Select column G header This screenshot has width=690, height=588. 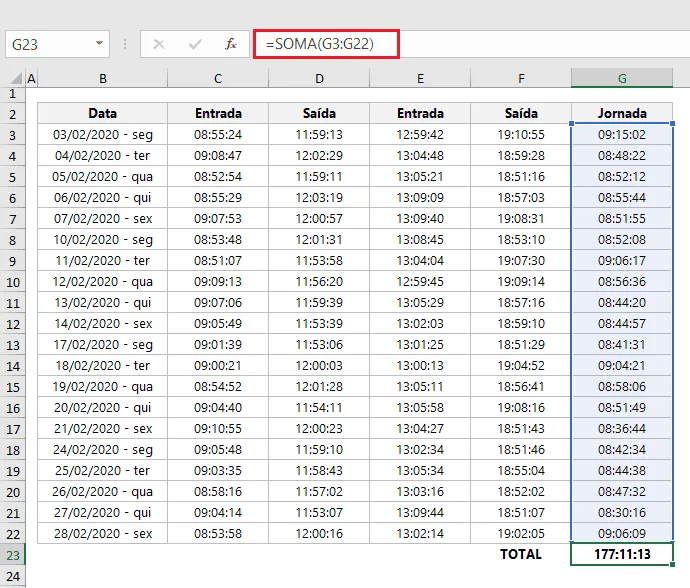pos(622,78)
